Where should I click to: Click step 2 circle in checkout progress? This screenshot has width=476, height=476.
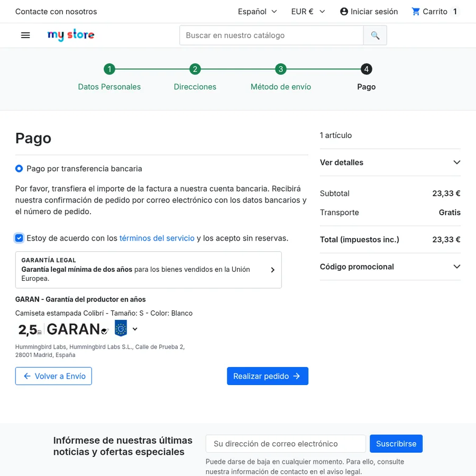(x=195, y=69)
